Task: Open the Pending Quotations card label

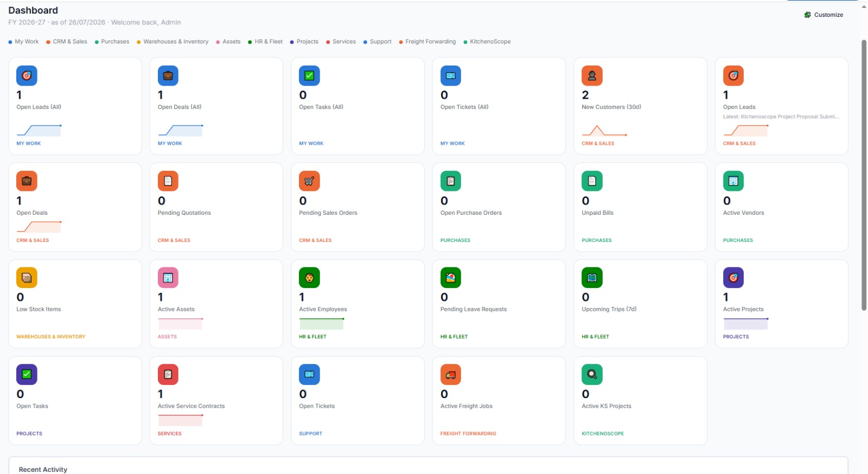Action: [184, 213]
